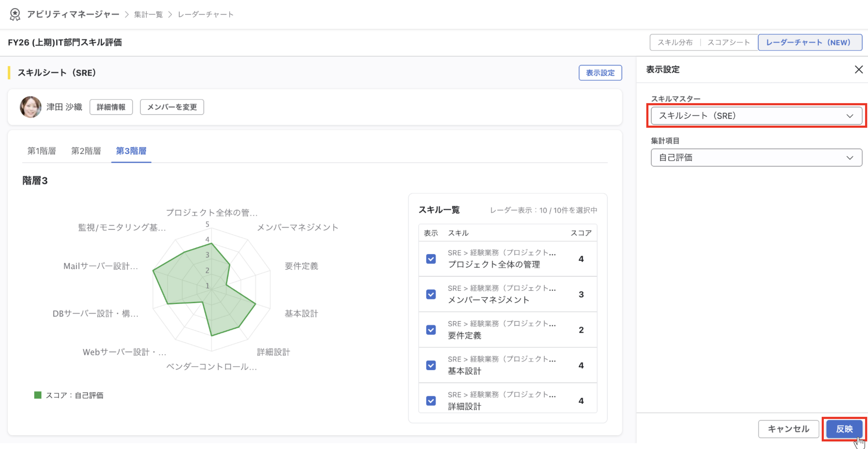This screenshot has width=868, height=449.
Task: Click the スキル column header
Action: pyautogui.click(x=458, y=233)
